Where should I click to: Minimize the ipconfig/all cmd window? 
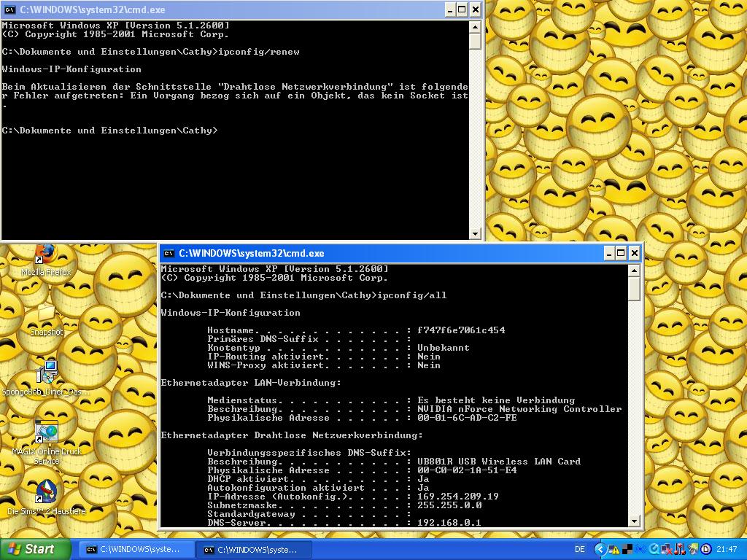[609, 253]
